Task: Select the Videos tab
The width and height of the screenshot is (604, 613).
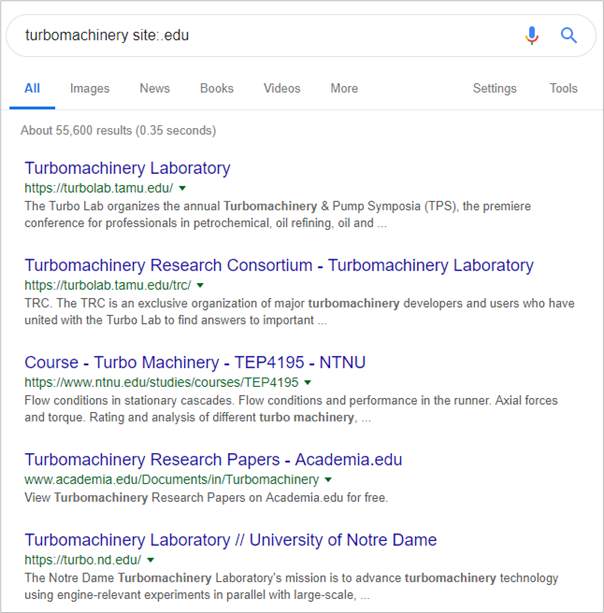Action: tap(282, 88)
